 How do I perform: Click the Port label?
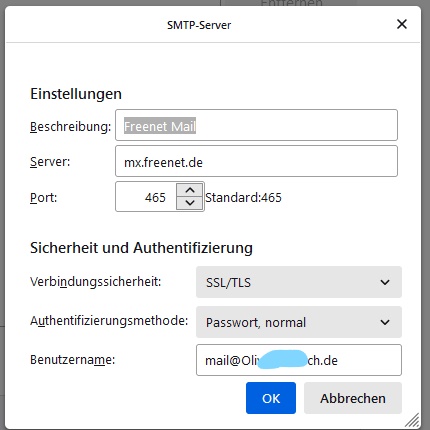pyautogui.click(x=43, y=198)
